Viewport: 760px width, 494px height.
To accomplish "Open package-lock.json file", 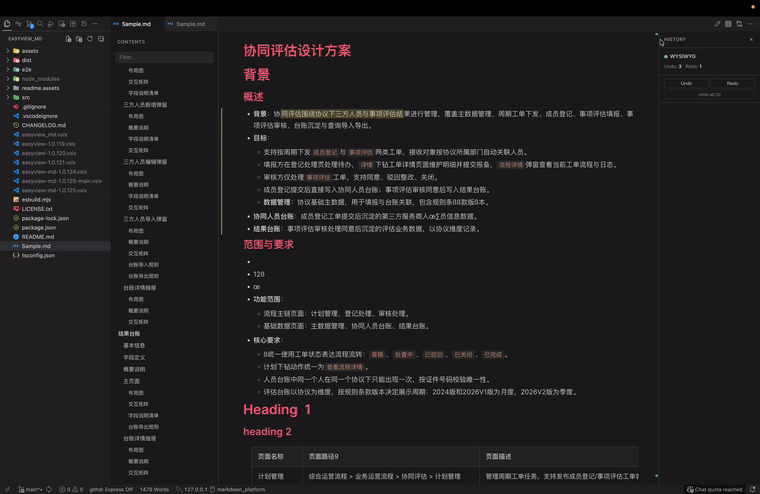I will pos(45,218).
